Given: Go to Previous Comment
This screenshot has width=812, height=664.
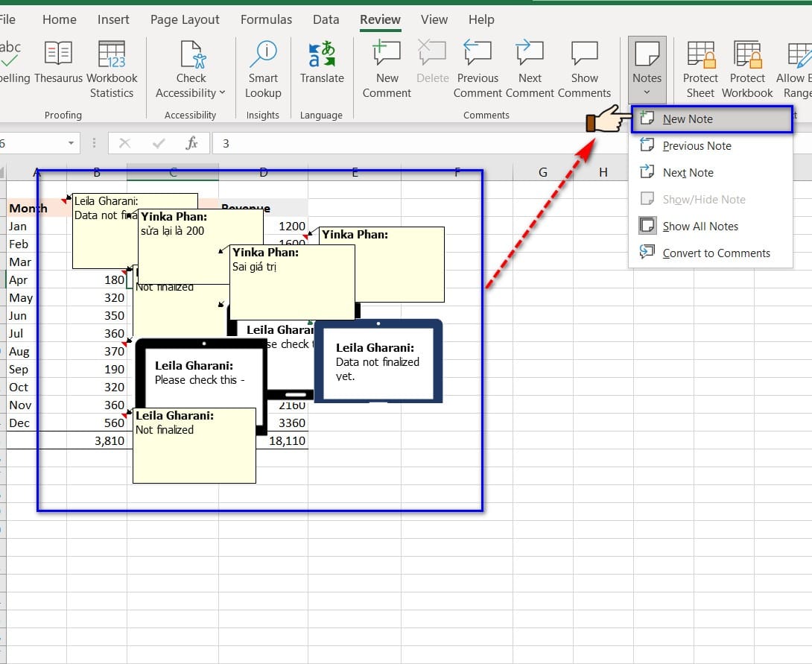Looking at the screenshot, I should [478, 69].
